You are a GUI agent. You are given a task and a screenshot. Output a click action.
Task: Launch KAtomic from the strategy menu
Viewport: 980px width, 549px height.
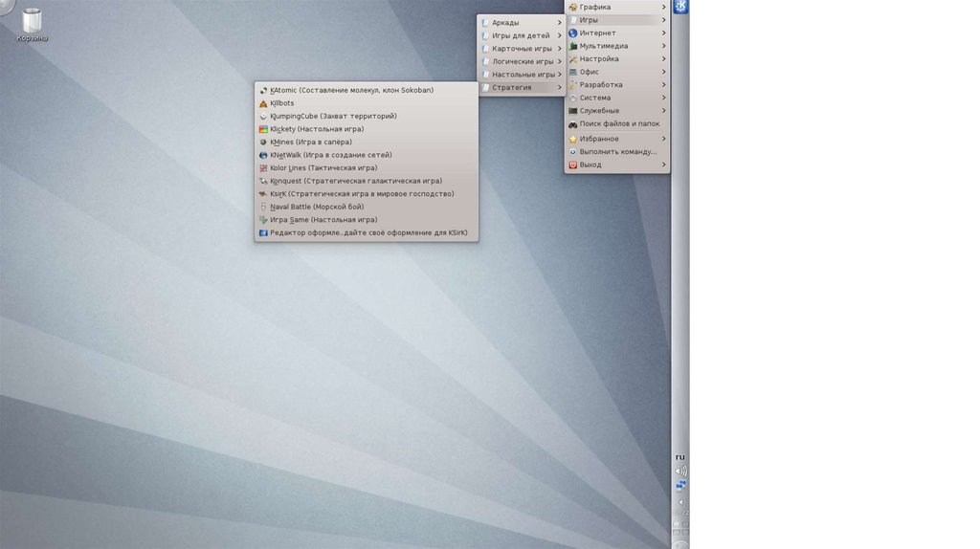(351, 90)
